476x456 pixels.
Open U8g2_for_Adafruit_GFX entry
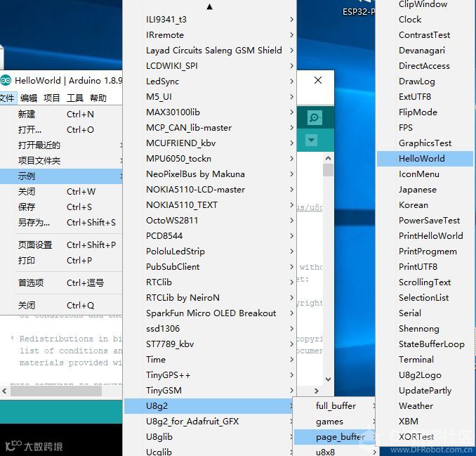(209, 422)
